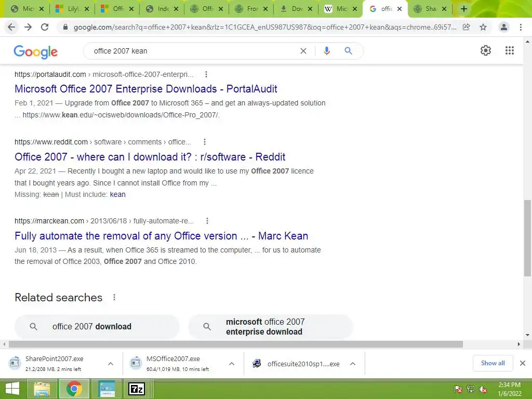Require kean via Must include link
Image resolution: width=532 pixels, height=399 pixels.
(x=118, y=194)
